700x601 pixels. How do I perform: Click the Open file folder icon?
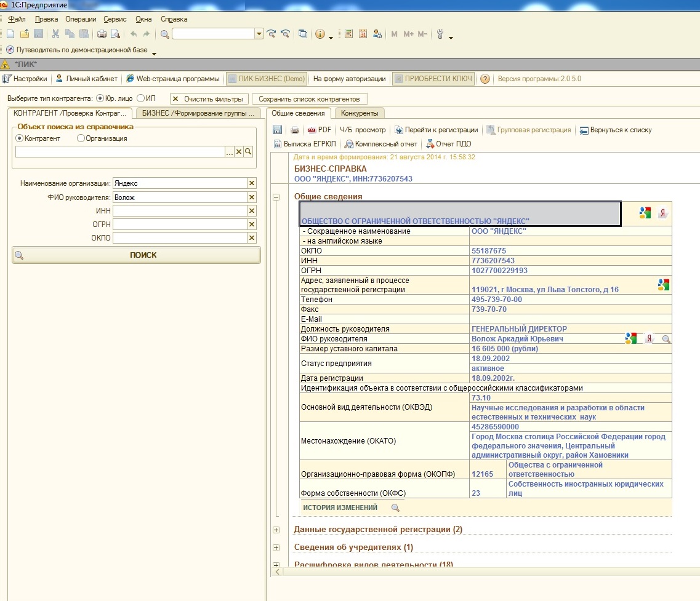[x=25, y=34]
